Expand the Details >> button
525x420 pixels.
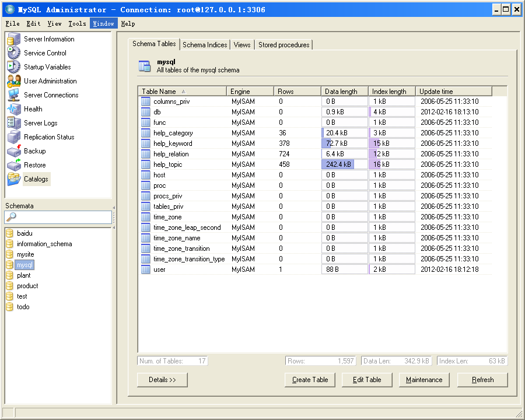pyautogui.click(x=162, y=380)
